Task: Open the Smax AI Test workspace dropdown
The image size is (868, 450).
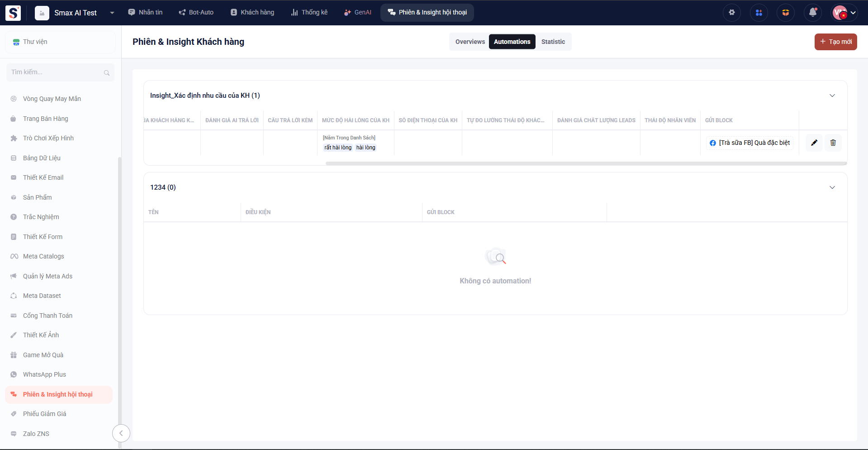Action: coord(112,13)
